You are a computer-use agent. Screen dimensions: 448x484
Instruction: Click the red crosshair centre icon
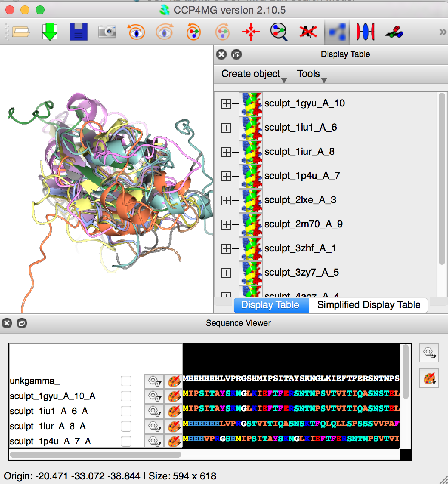[250, 32]
